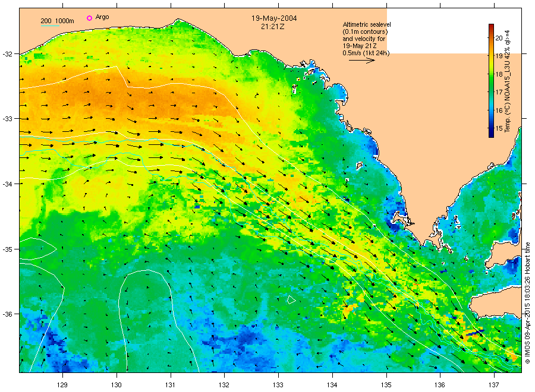The width and height of the screenshot is (535, 392).
Task: Click the magenta Argo circle marker
Action: (89, 18)
